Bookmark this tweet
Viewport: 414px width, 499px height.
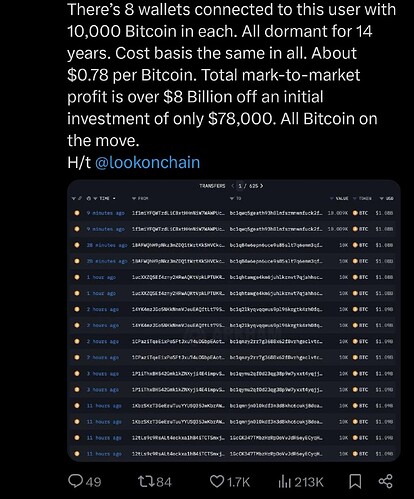pyautogui.click(x=355, y=481)
